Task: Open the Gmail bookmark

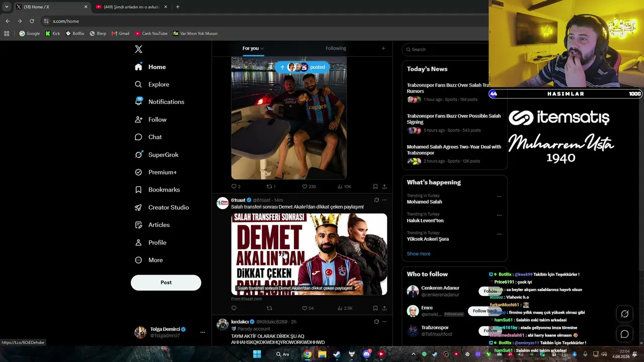Action: pos(121,34)
